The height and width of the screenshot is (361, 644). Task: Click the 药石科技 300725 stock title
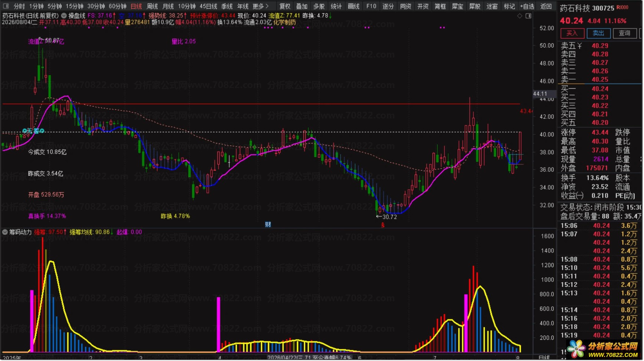click(x=587, y=8)
